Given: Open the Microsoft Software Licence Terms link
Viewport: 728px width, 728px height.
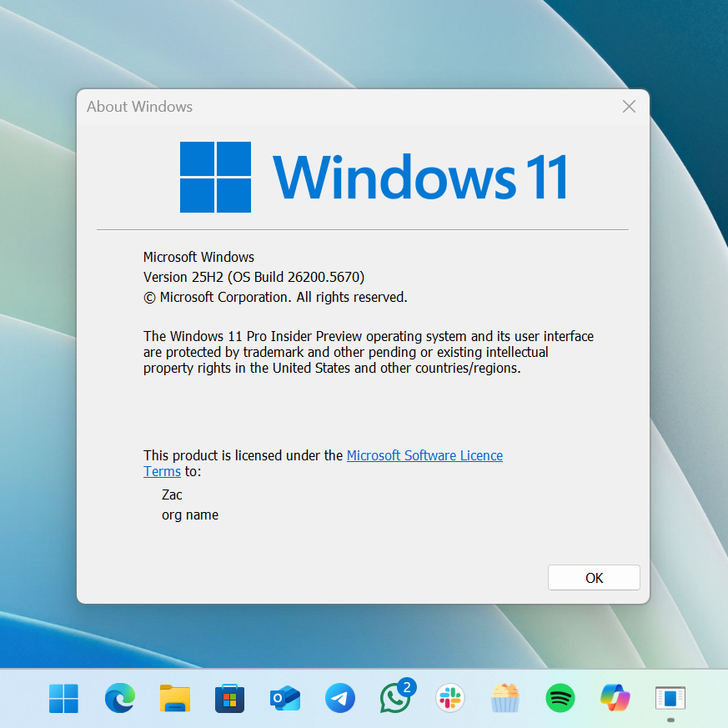Looking at the screenshot, I should coord(424,455).
